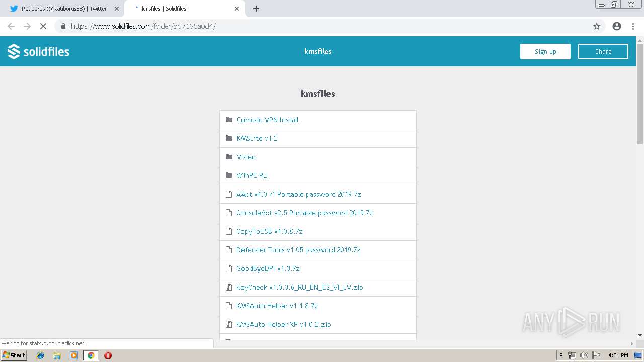This screenshot has width=644, height=362.
Task: Stop loading the page
Action: pos(43,26)
